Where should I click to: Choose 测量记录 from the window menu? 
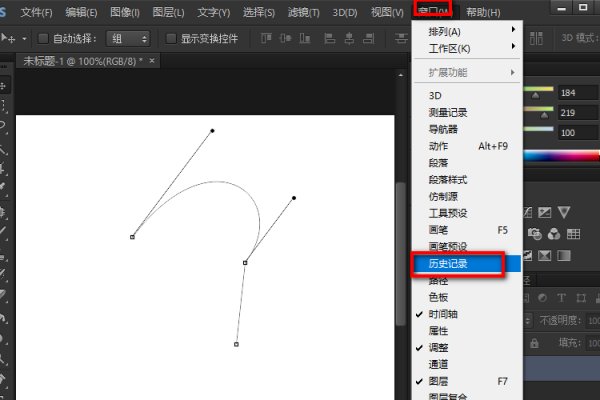point(468,113)
